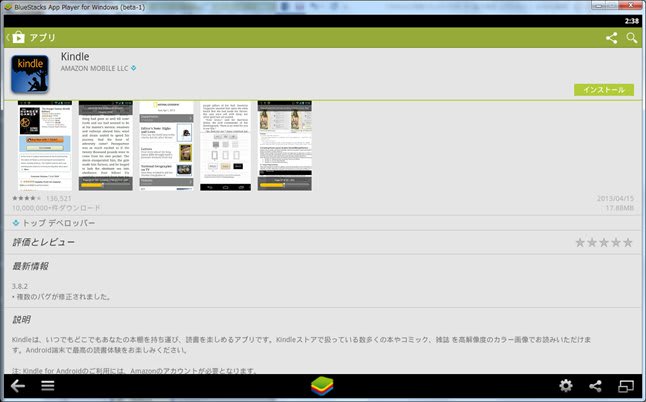Open the first Kindle screenshot thumbnail
Viewport: 646px width, 402px height.
coord(45,145)
